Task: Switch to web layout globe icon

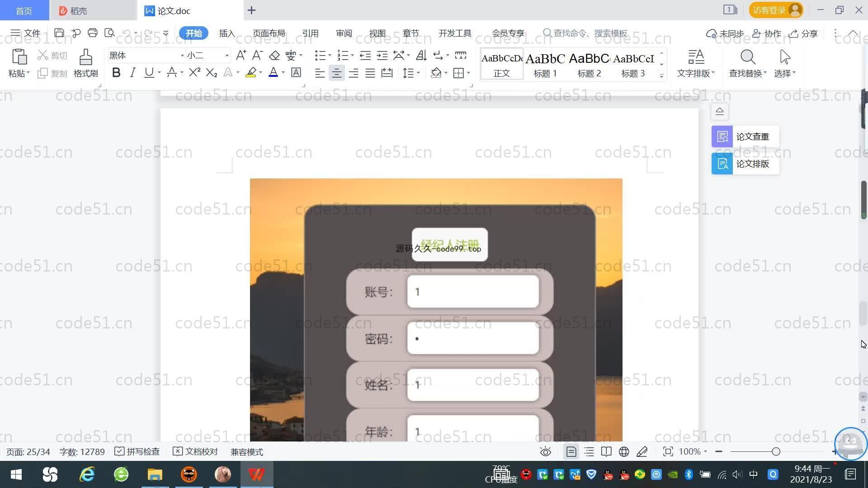Action: coord(624,452)
